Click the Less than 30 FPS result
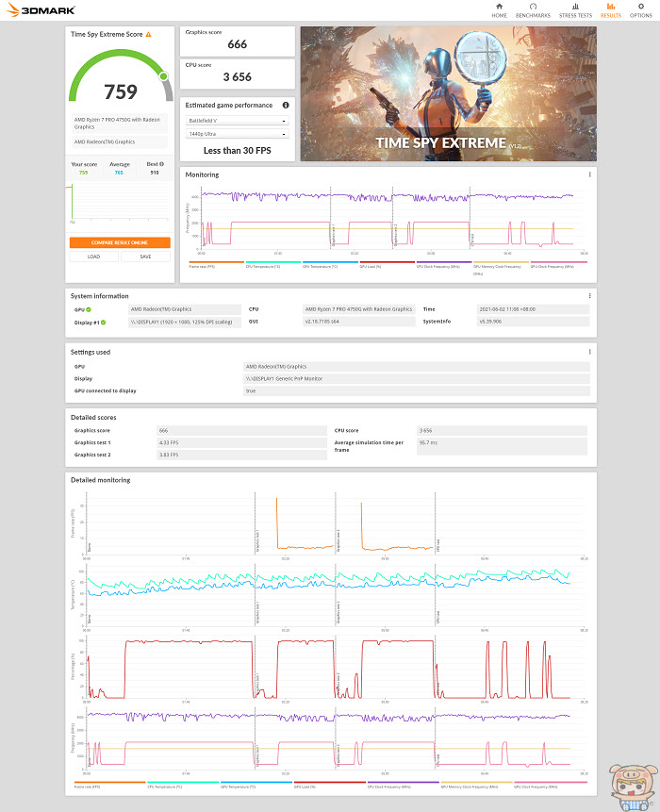The height and width of the screenshot is (812, 660). click(x=237, y=151)
